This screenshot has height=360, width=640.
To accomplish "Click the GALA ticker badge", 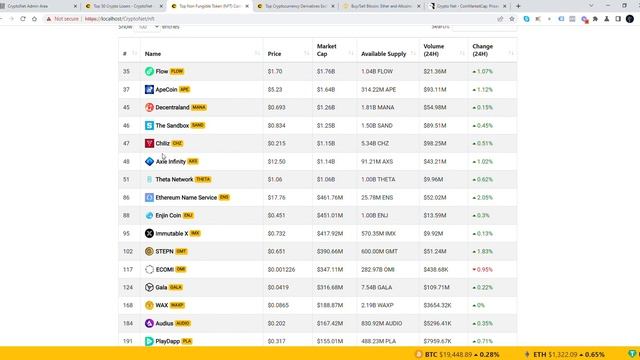I will (176, 287).
